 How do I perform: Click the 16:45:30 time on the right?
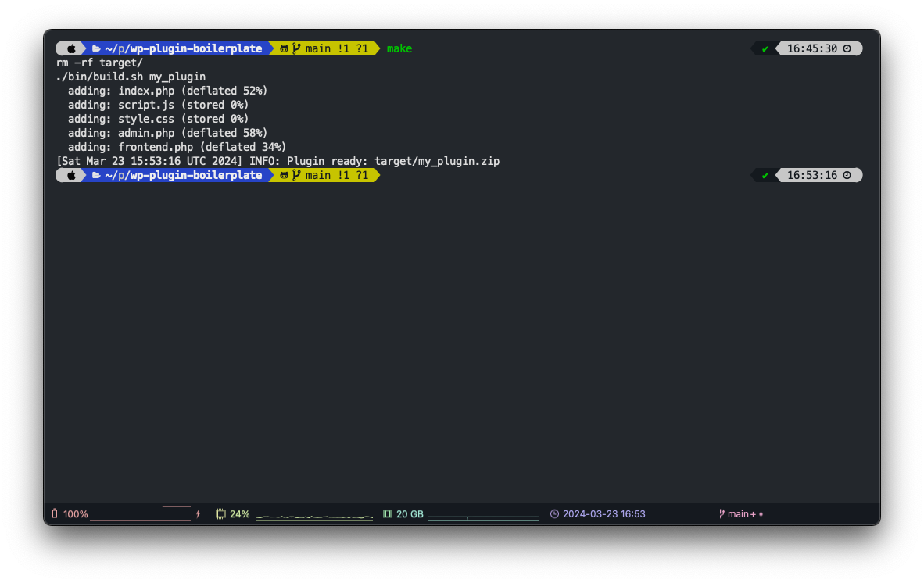coord(812,49)
